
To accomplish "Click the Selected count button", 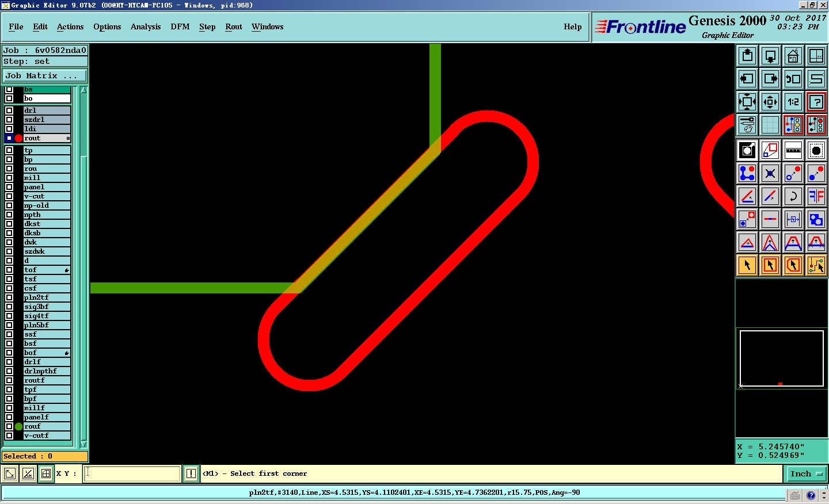I will (x=45, y=456).
